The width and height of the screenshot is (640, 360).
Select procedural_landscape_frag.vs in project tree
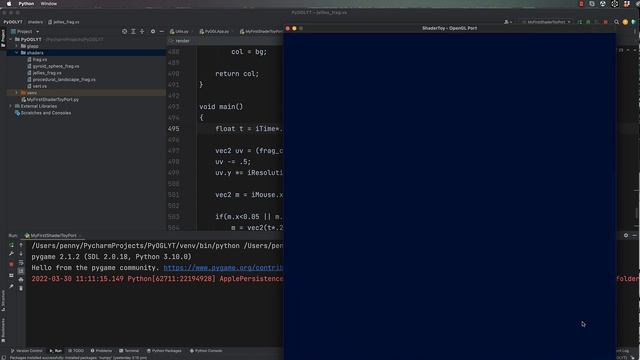62,80
